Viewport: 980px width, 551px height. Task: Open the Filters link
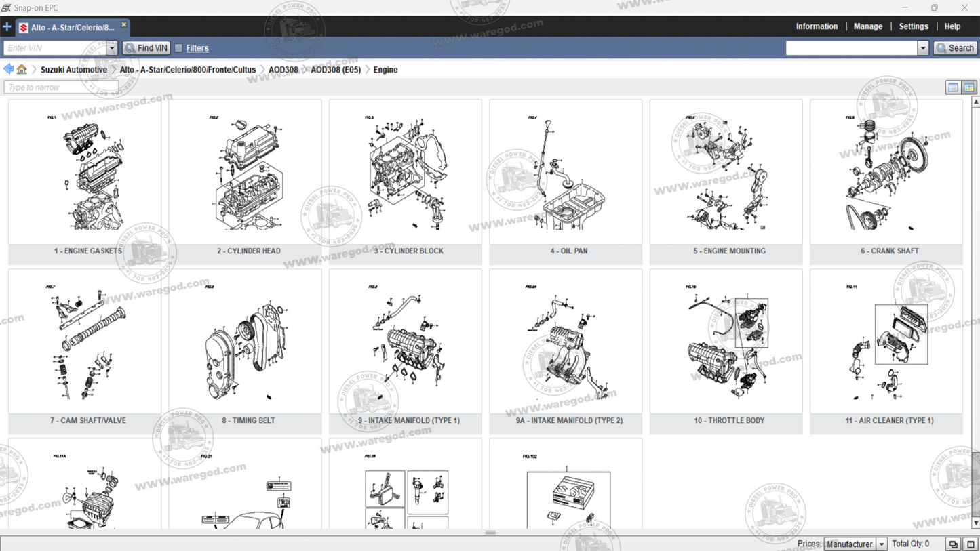click(x=197, y=47)
